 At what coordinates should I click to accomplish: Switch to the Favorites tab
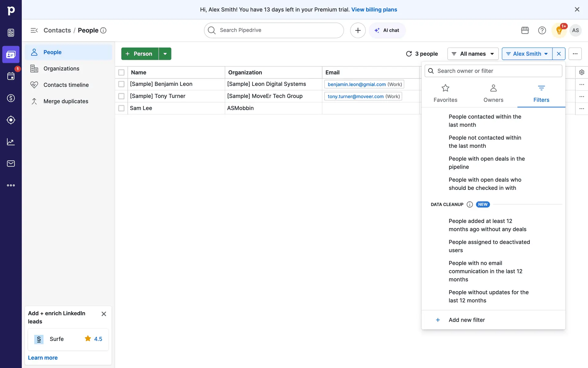(x=445, y=93)
